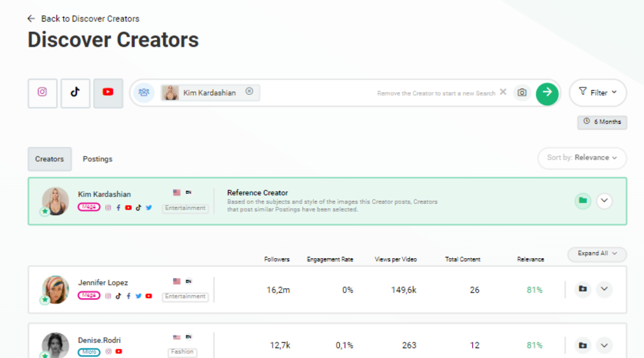
Task: Sort by the Relevance column header
Action: (x=531, y=259)
